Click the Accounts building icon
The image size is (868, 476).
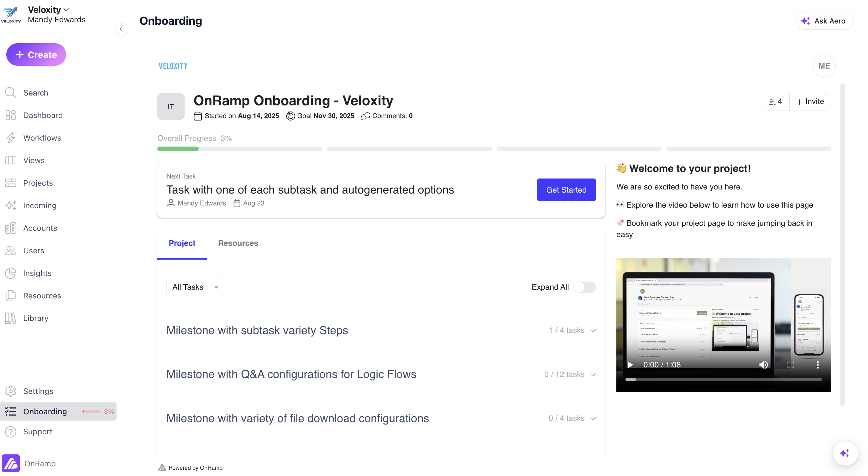pos(10,228)
